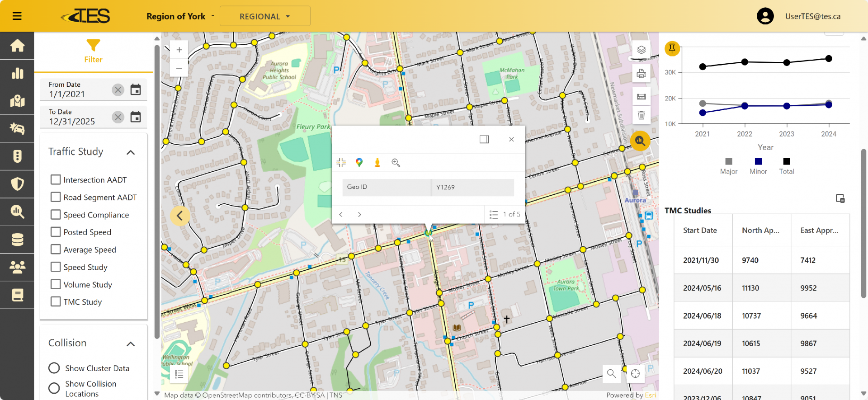The image size is (868, 400).
Task: Clear the To Date value
Action: [118, 117]
